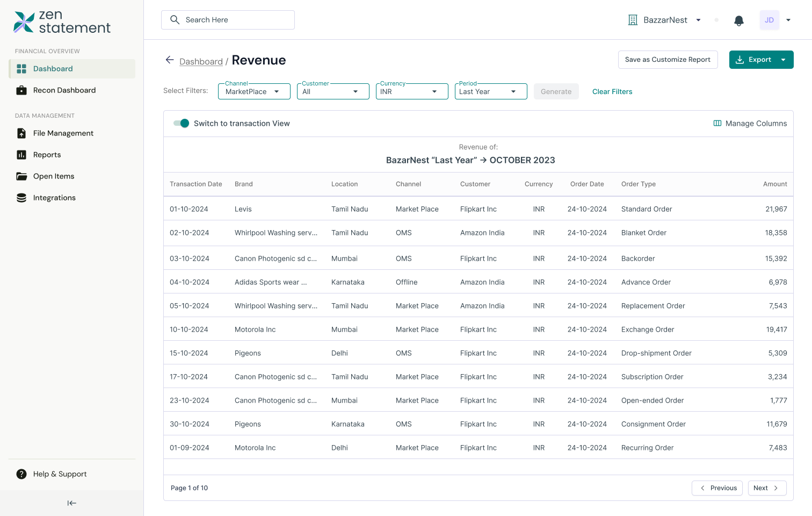Click the Dashboard breadcrumb link
812x516 pixels.
201,61
